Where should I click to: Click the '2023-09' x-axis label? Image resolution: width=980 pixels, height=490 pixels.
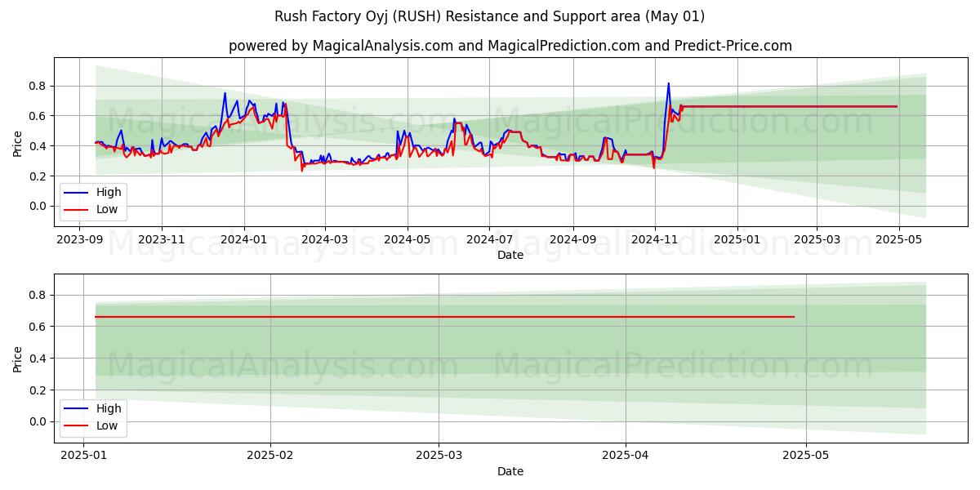tap(79, 239)
